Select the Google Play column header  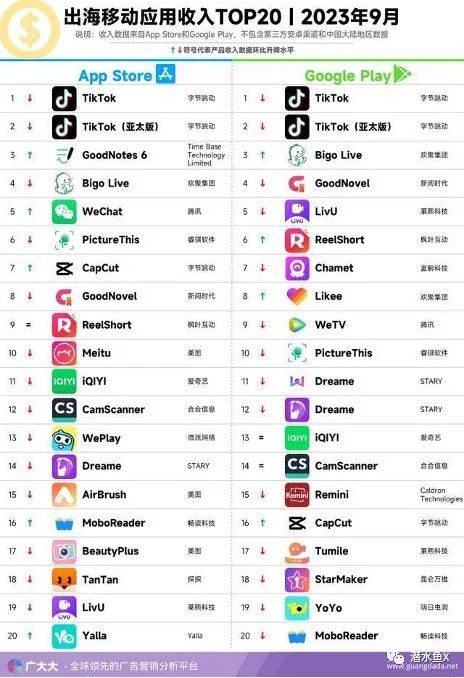click(x=358, y=75)
